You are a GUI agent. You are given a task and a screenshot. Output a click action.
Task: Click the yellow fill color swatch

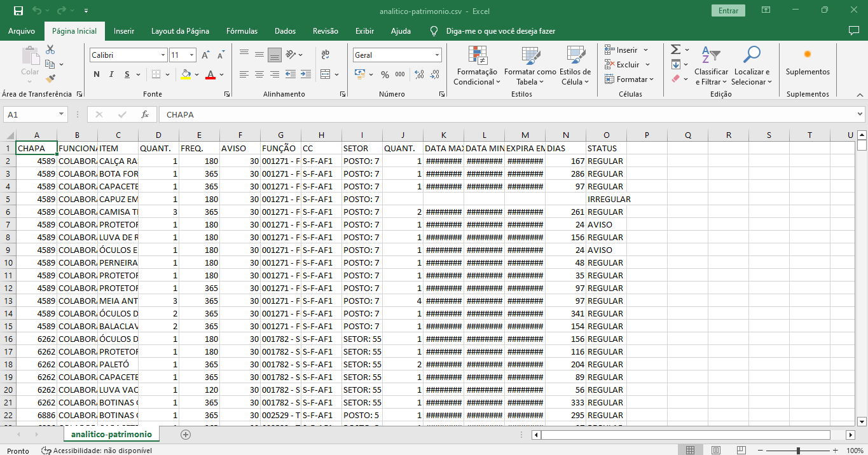186,74
